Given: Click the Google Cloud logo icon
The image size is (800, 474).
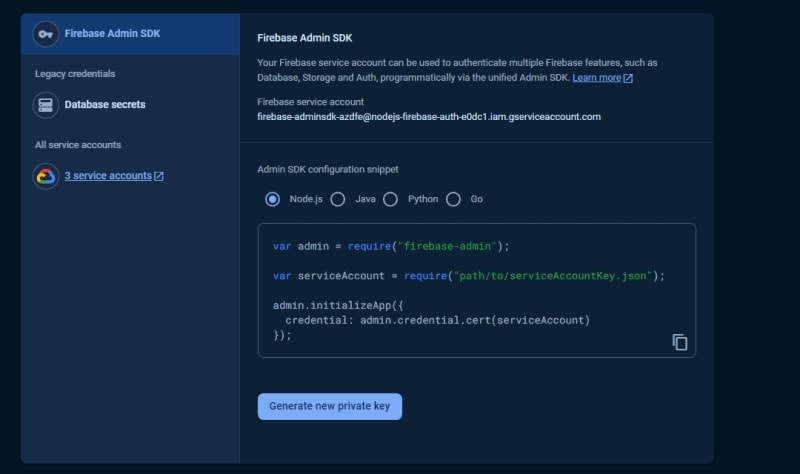Looking at the screenshot, I should pos(45,177).
